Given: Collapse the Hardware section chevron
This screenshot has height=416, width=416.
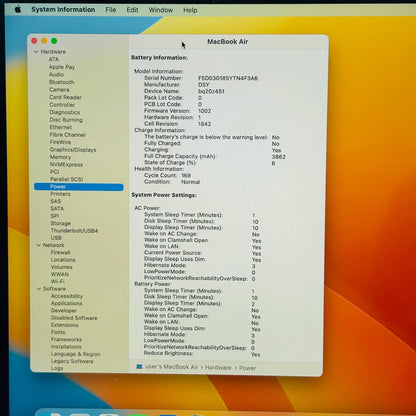Looking at the screenshot, I should [36, 52].
